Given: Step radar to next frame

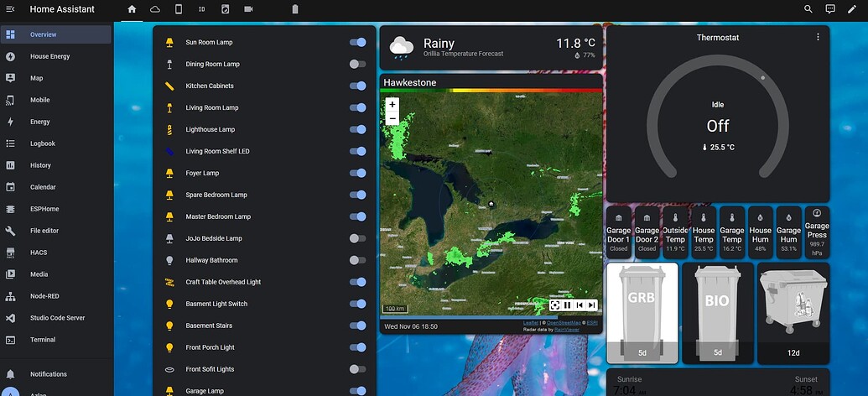Looking at the screenshot, I should pos(592,305).
